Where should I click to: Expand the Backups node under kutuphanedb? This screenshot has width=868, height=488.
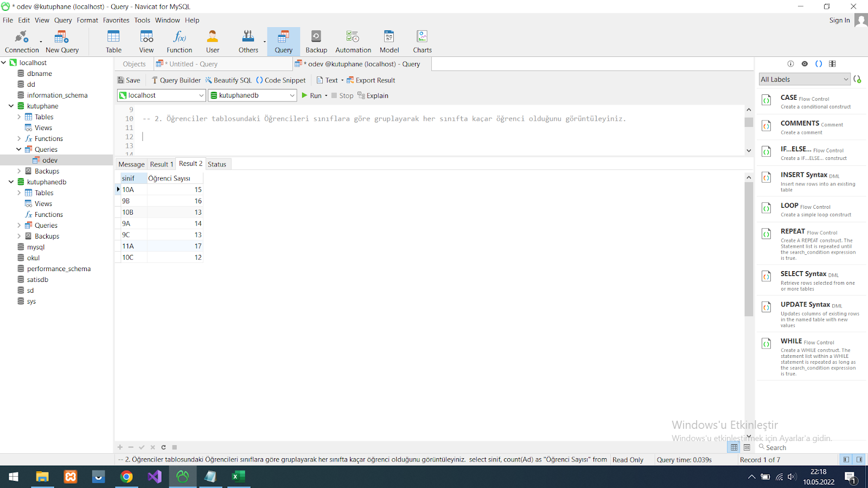[19, 236]
